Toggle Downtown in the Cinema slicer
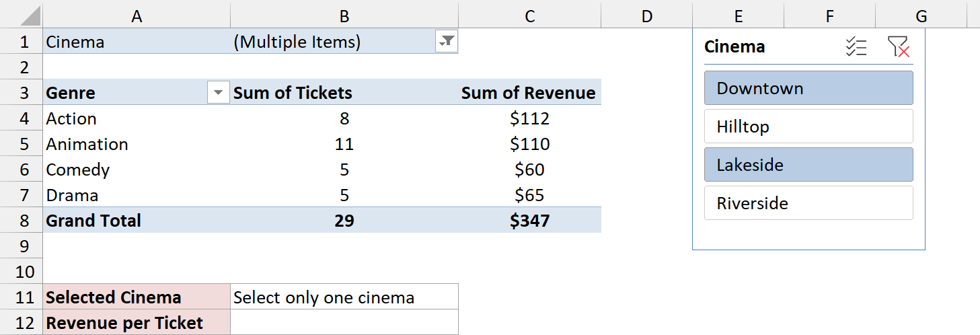The height and width of the screenshot is (335, 980). click(x=808, y=88)
